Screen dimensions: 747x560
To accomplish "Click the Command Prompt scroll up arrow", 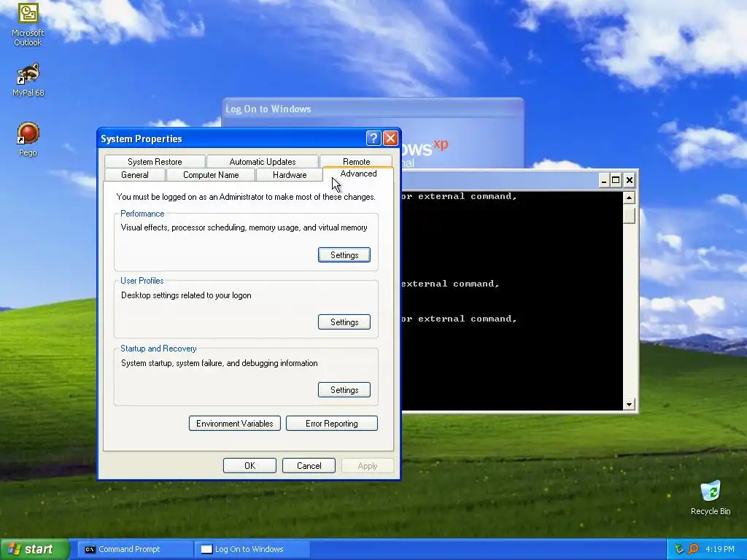I will [629, 197].
